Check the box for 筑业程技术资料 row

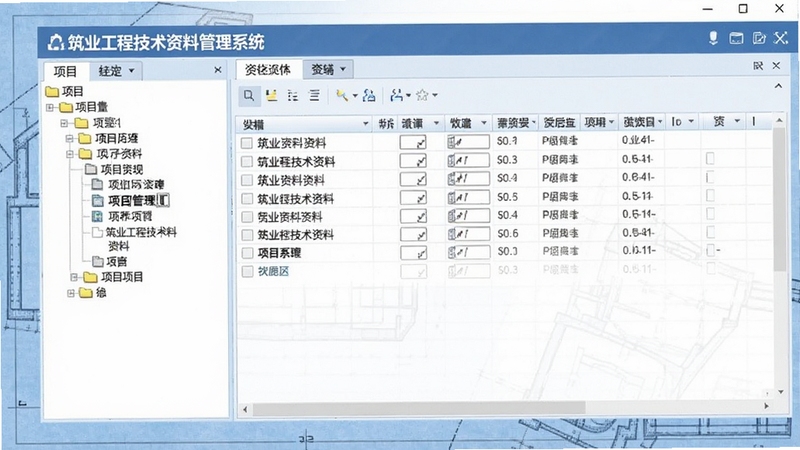[x=247, y=162]
